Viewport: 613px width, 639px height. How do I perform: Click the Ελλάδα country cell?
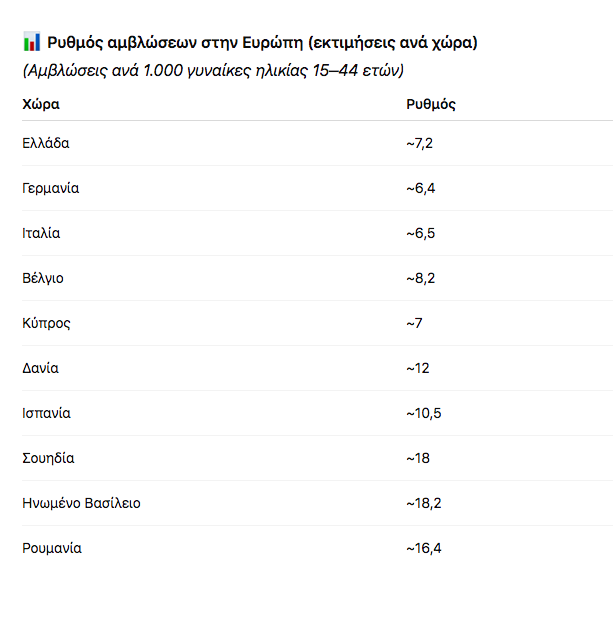[46, 143]
